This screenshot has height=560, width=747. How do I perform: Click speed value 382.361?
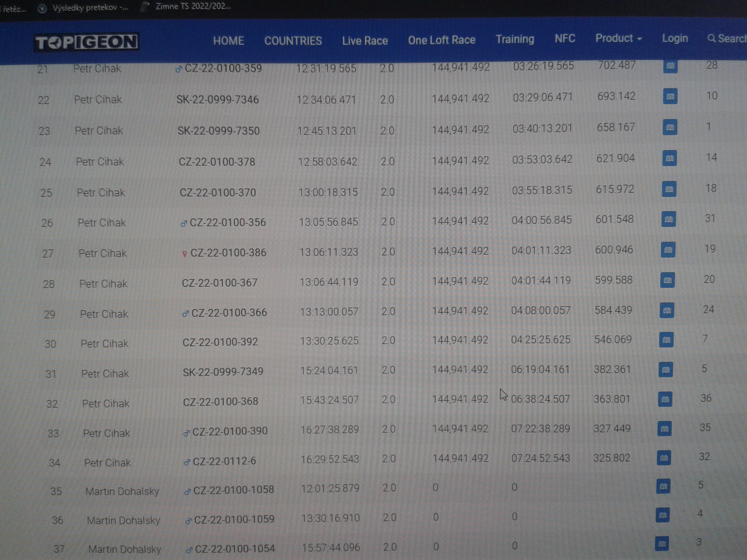(x=612, y=369)
